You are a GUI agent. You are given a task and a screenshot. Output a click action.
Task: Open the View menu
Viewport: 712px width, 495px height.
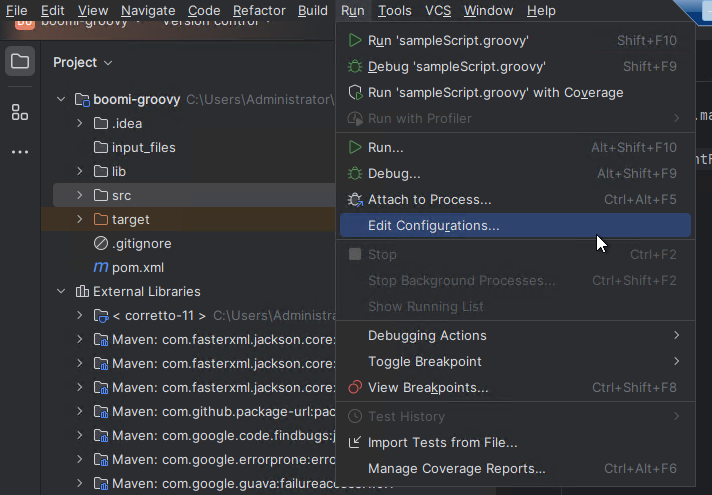(x=93, y=10)
